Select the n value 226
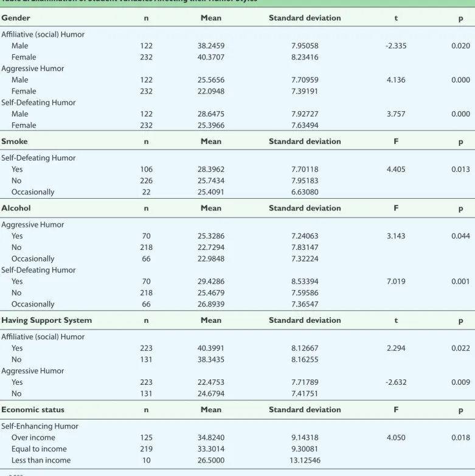The width and height of the screenshot is (475, 476). coord(147,181)
